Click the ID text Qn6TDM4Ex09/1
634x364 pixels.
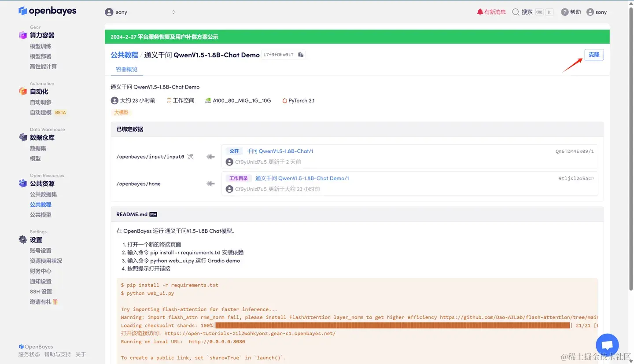(575, 151)
